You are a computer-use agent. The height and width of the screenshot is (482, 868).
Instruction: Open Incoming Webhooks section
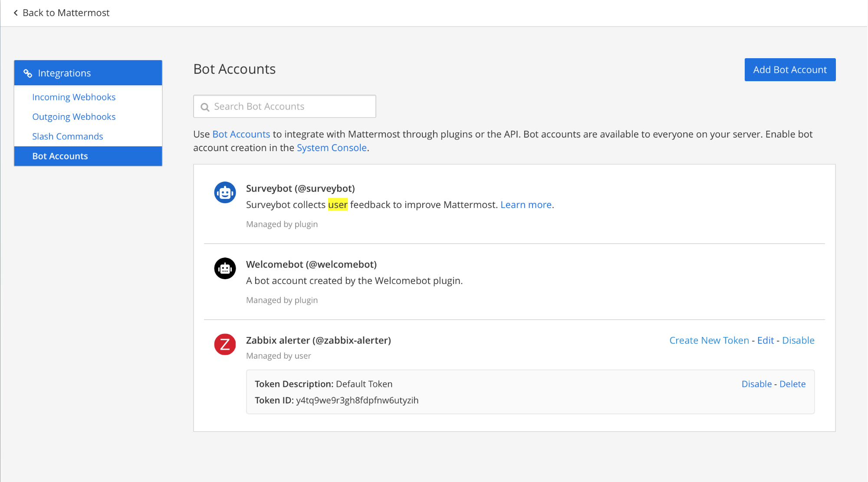pyautogui.click(x=74, y=97)
